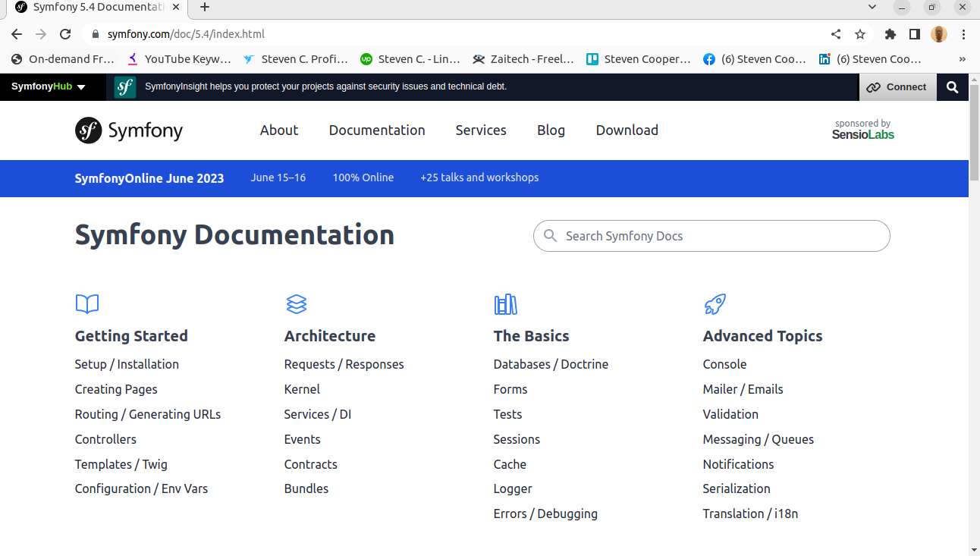Screen dimensions: 980x556
Task: Open On-demand Fr… bookmark
Action: coord(64,59)
